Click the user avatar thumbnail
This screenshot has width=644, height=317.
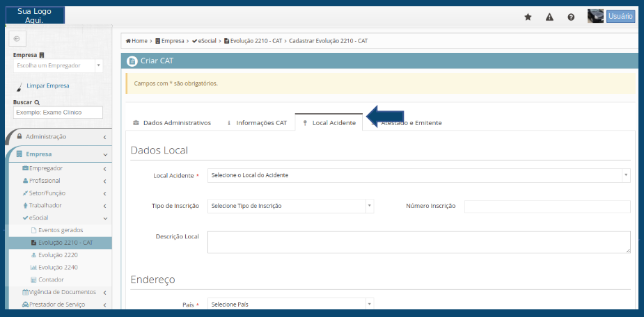pyautogui.click(x=595, y=16)
